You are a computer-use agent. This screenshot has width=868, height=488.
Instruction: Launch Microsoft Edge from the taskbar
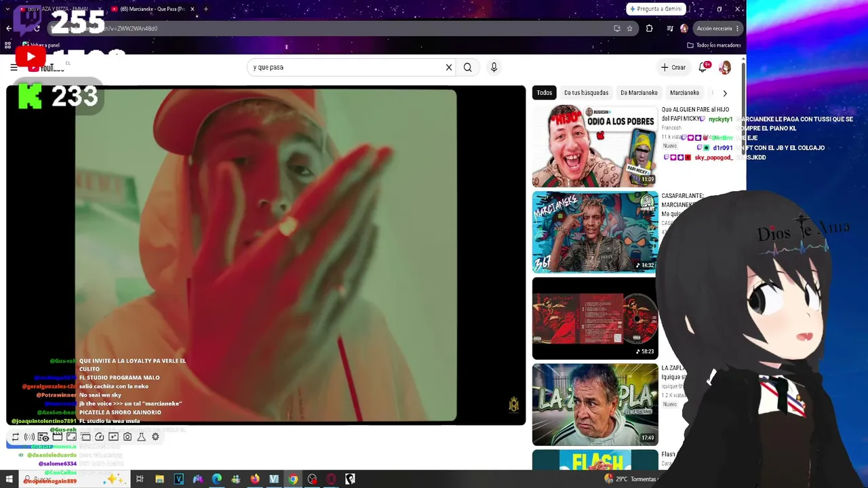point(216,479)
